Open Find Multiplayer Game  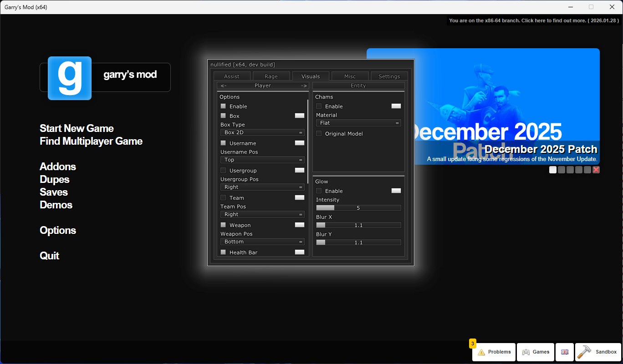91,141
